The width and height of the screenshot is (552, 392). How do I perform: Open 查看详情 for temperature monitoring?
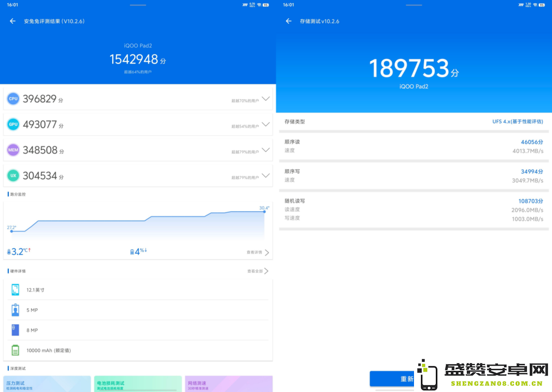258,253
